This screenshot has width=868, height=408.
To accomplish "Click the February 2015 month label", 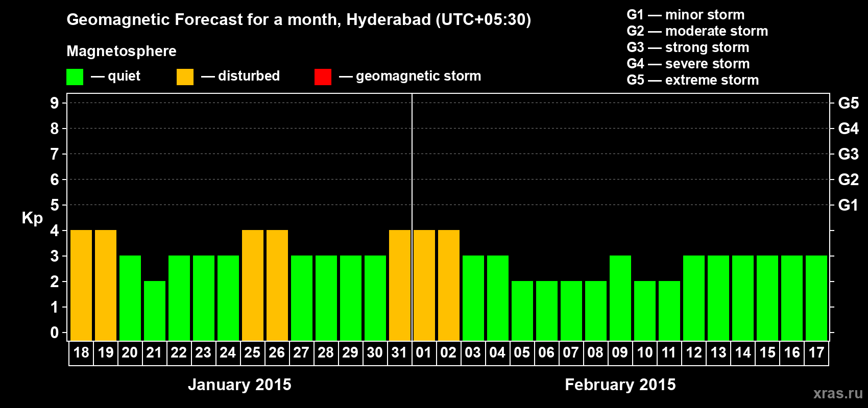I will pyautogui.click(x=620, y=385).
